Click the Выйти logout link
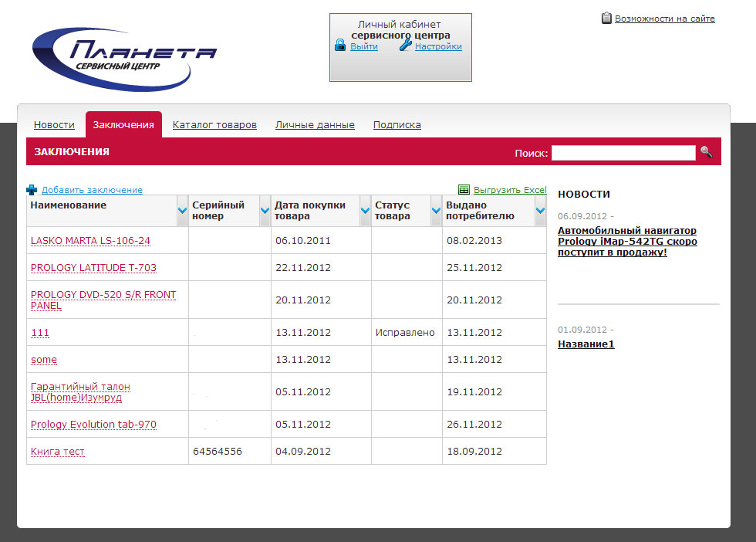The width and height of the screenshot is (756, 542). 364,46
